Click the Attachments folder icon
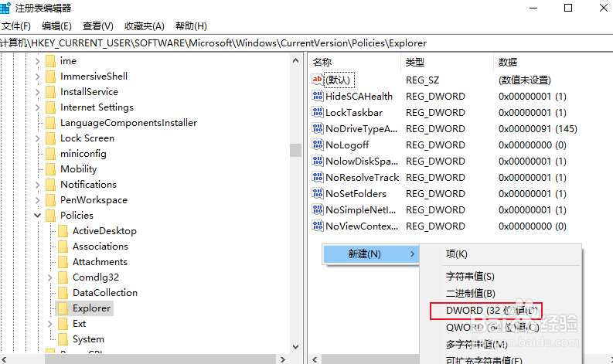 (x=63, y=262)
